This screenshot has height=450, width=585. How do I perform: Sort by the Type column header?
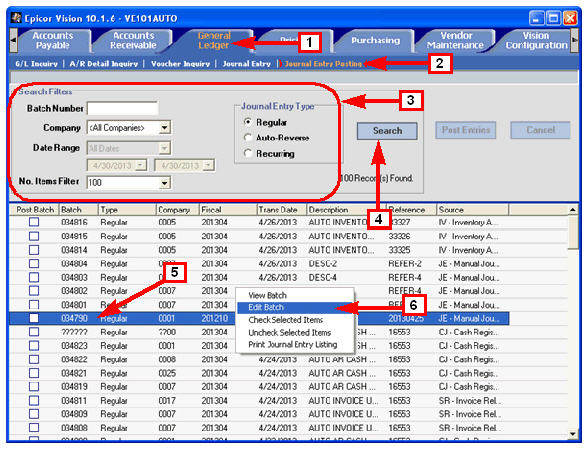pos(127,210)
